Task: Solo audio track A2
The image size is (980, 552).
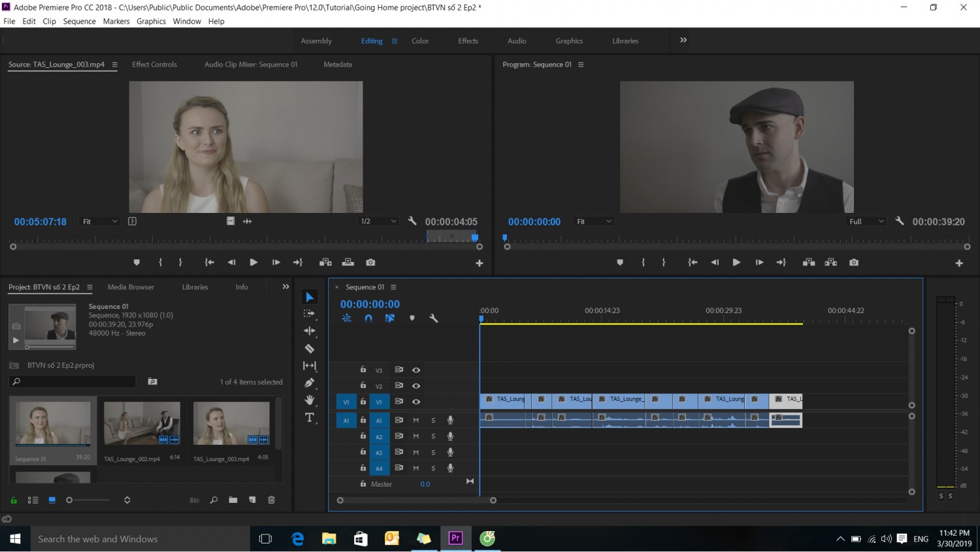Action: (433, 436)
